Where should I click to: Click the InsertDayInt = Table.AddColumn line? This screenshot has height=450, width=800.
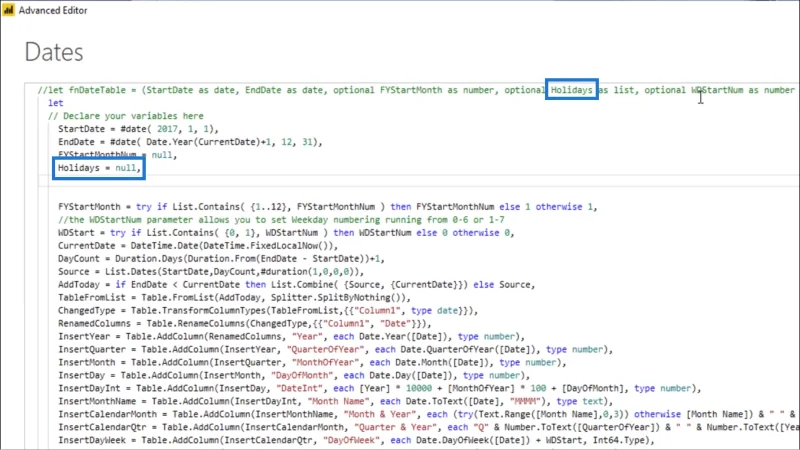380,388
